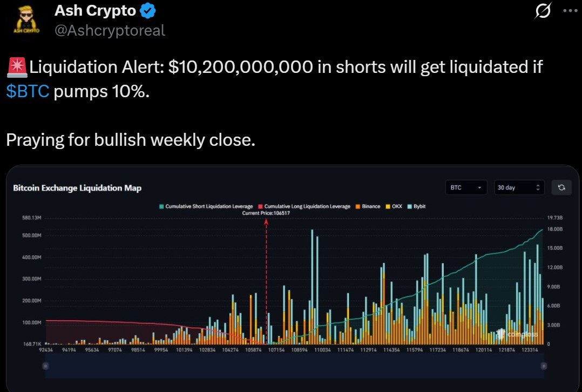Click the Ash Crypto display name
The image size is (582, 392).
pyautogui.click(x=95, y=10)
